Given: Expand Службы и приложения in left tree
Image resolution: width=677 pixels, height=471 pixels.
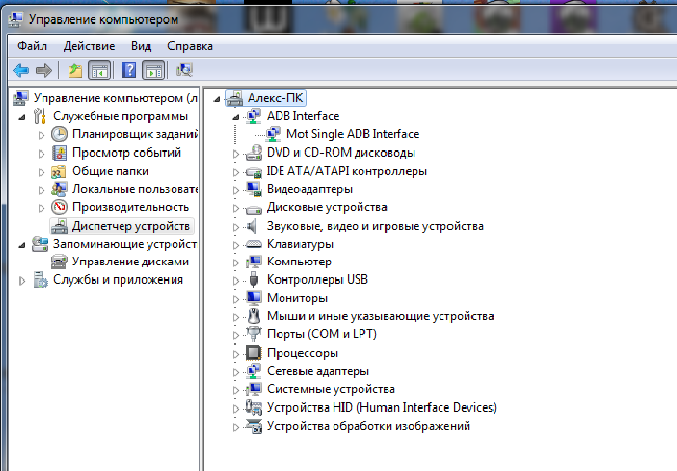Looking at the screenshot, I should (22, 281).
